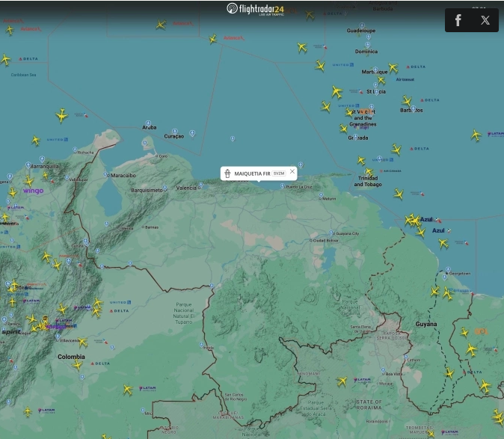Image resolution: width=504 pixels, height=439 pixels.
Task: Select the LATAM aircraft over State of Roraima
Action: pyautogui.click(x=342, y=381)
